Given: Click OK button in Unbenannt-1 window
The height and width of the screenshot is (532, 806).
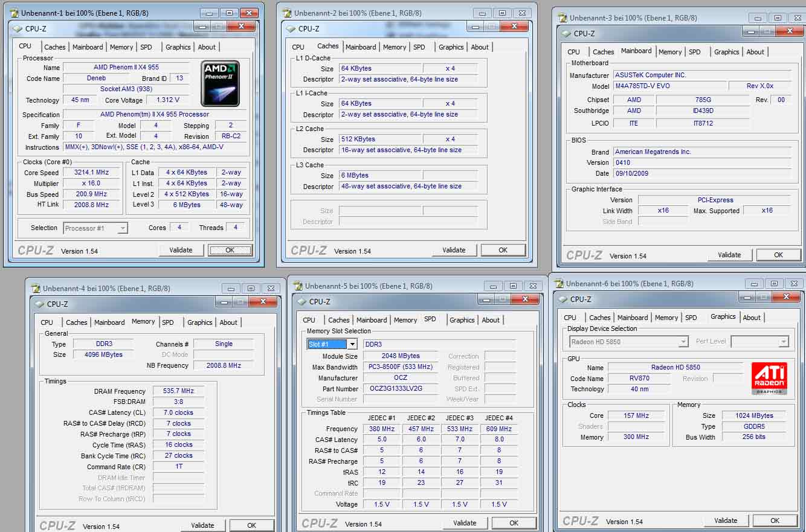Looking at the screenshot, I should coord(230,250).
